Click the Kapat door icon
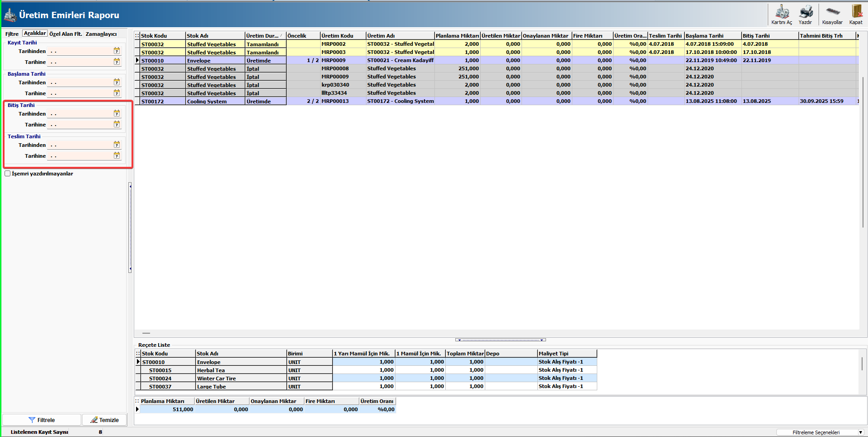868x437 pixels. pyautogui.click(x=856, y=14)
